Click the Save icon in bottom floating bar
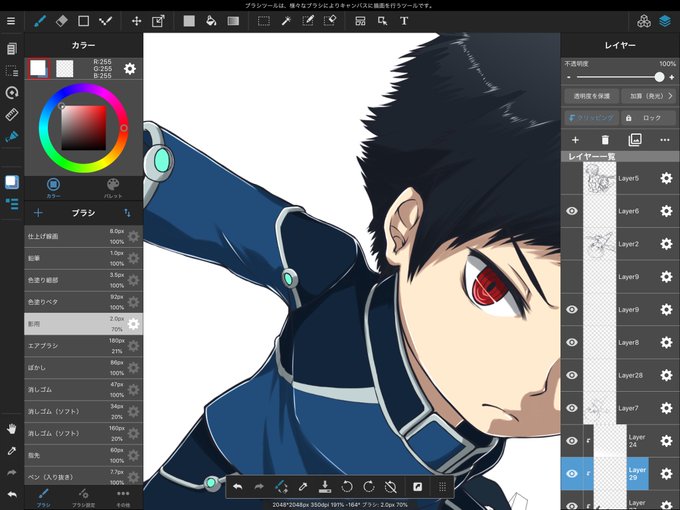The height and width of the screenshot is (510, 680). coord(324,487)
